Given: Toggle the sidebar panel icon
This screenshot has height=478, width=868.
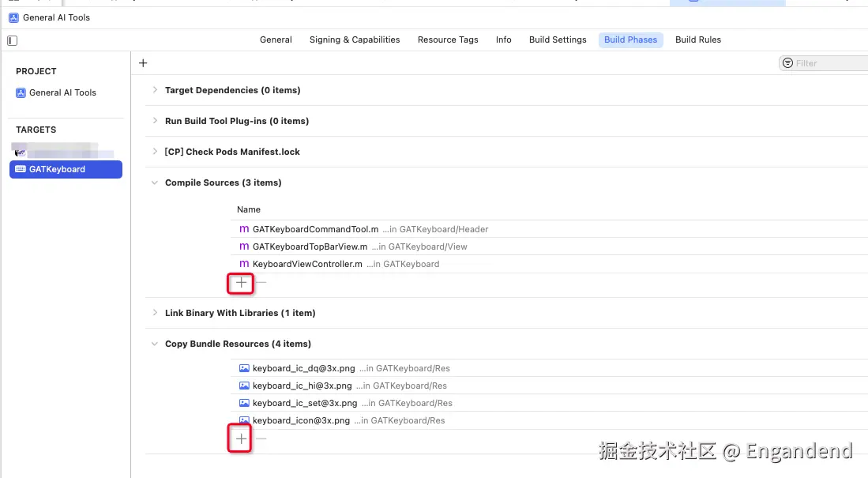Looking at the screenshot, I should tap(12, 40).
